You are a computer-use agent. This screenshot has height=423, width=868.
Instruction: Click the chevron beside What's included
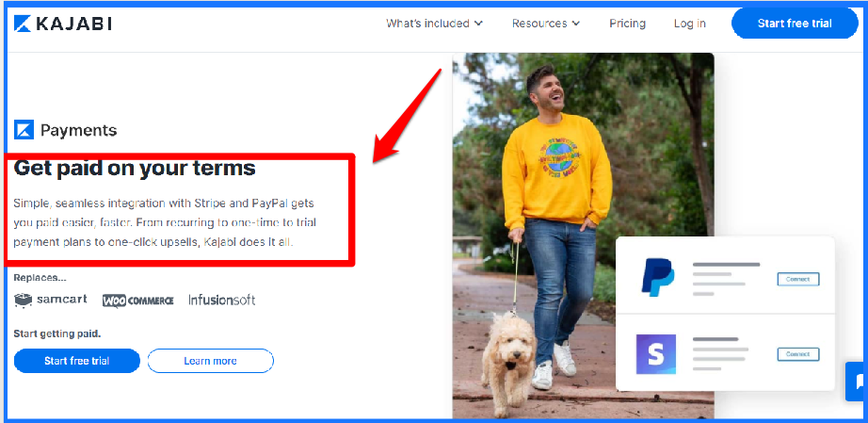click(x=478, y=24)
